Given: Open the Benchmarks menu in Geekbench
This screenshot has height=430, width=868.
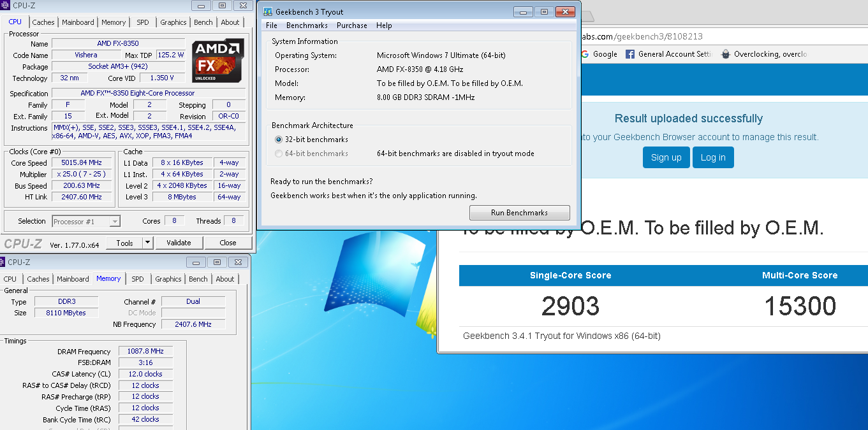Looking at the screenshot, I should coord(307,25).
